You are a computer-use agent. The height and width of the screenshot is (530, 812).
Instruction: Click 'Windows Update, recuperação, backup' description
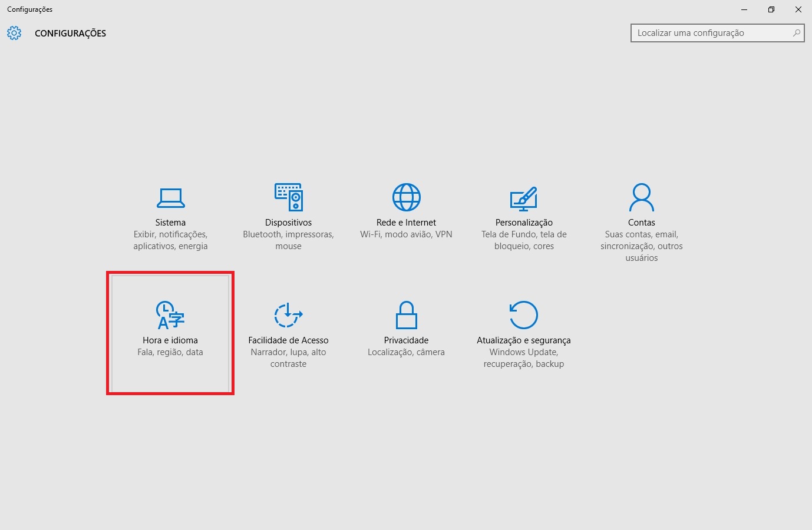click(x=524, y=358)
